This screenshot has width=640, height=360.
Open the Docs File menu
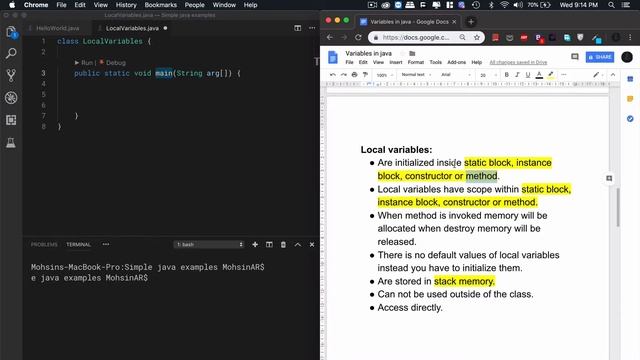tap(349, 62)
